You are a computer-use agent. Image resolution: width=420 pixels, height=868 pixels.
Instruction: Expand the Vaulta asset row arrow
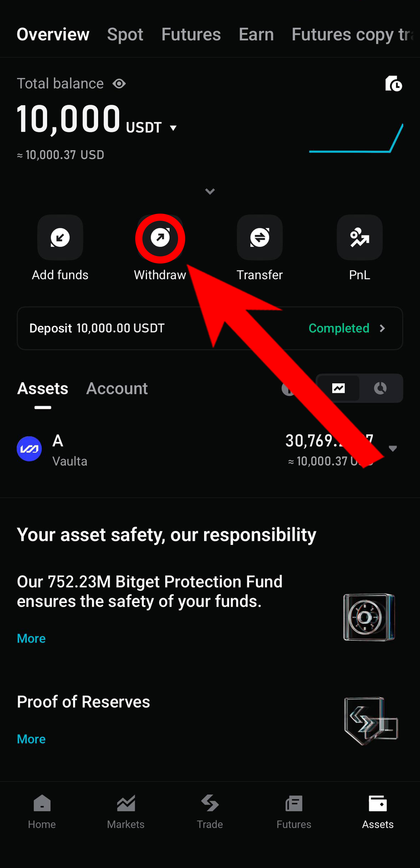coord(393,449)
